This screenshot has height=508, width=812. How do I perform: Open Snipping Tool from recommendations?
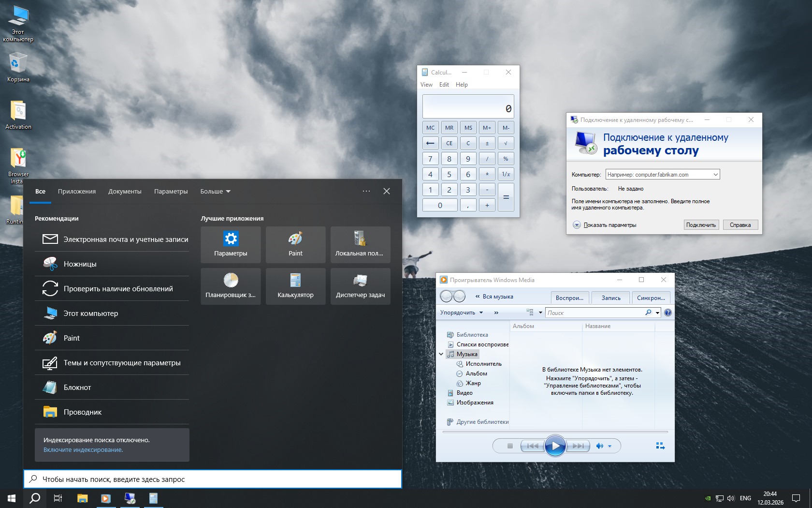point(80,264)
